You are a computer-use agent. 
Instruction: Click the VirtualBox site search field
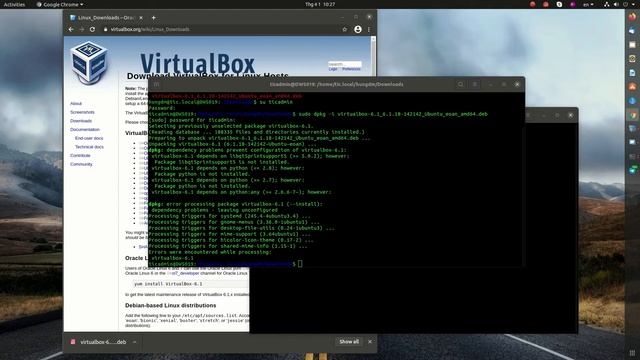[344, 64]
